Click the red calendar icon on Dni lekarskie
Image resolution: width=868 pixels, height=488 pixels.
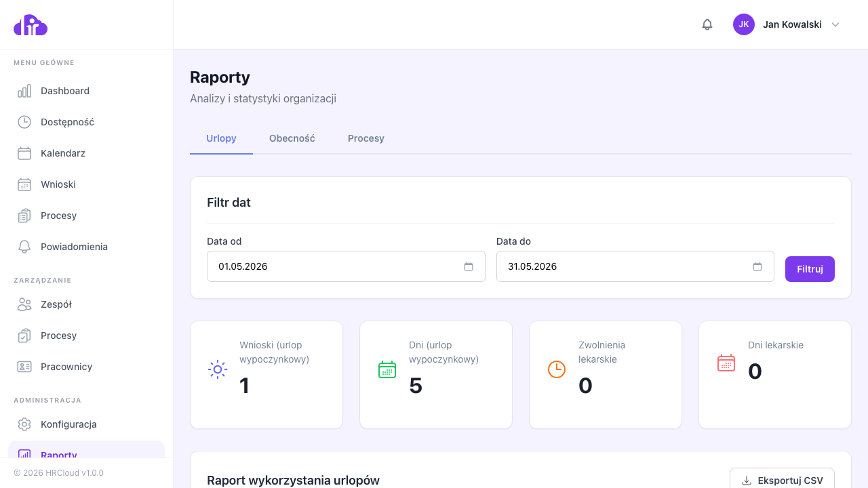click(726, 363)
